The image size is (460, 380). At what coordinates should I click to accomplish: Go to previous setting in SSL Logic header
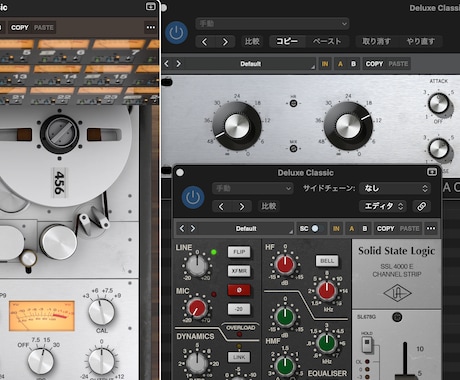tap(221, 207)
